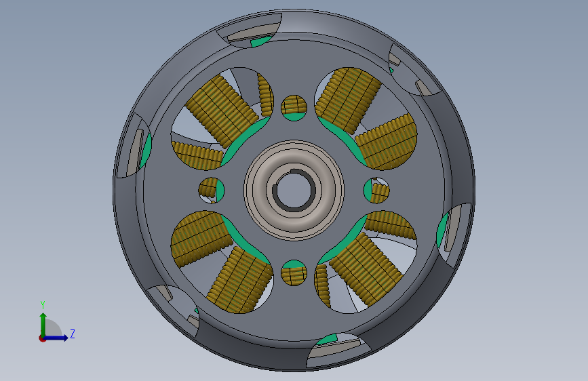
Task: Click the blue Z axis arrow of the triad
Action: [x=56, y=338]
